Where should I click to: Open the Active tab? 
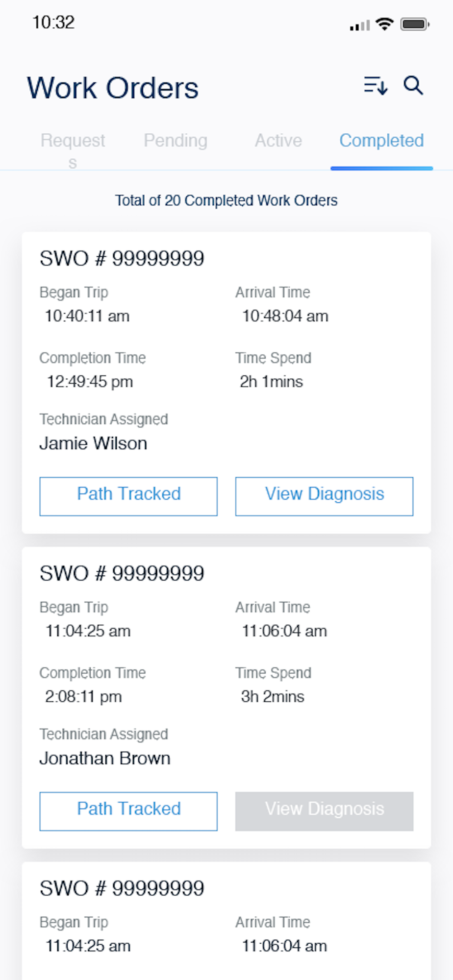coord(278,141)
